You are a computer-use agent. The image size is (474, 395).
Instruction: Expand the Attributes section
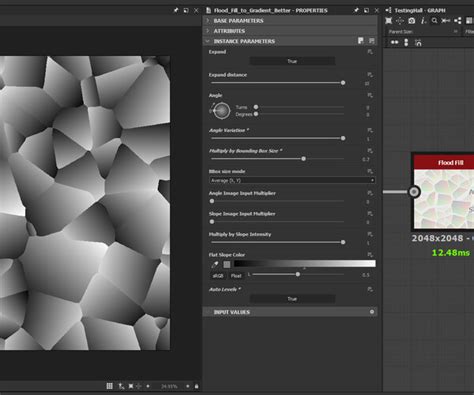coord(208,31)
